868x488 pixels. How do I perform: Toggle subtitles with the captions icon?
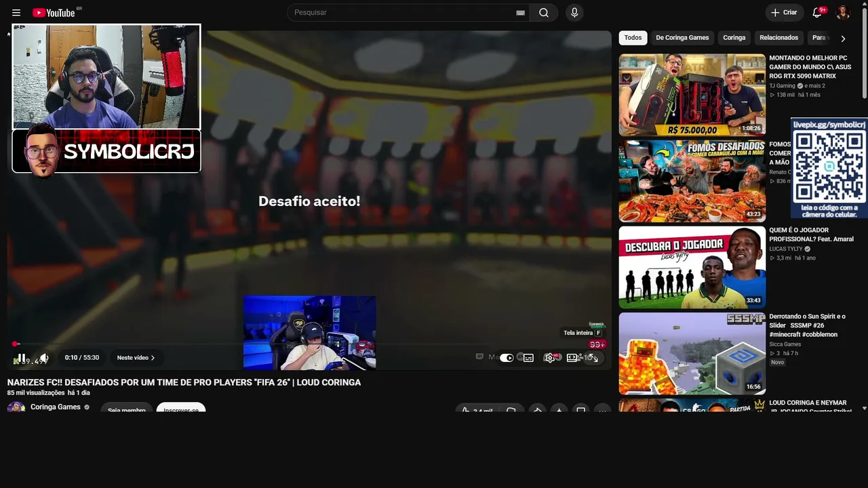[x=528, y=358]
